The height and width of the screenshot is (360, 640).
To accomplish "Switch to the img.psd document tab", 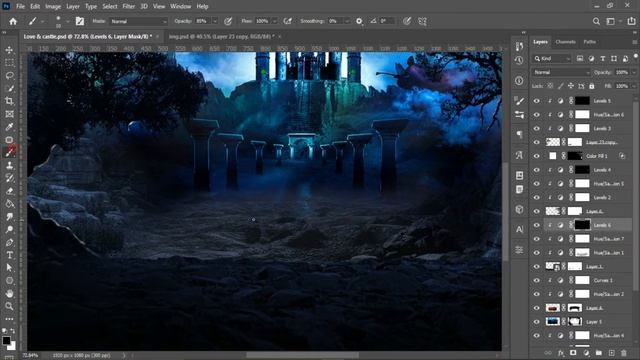I will [x=222, y=37].
